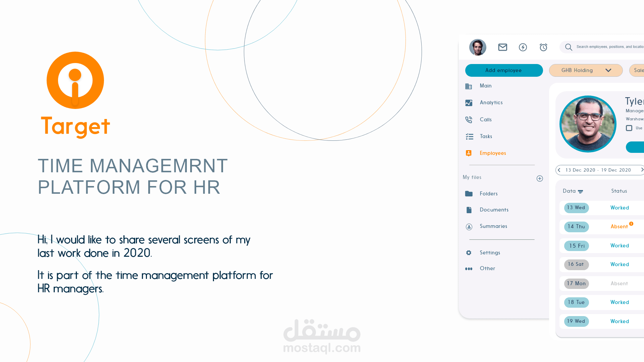Viewport: 644px width, 362px height.
Task: Go to next week in date range
Action: point(642,170)
